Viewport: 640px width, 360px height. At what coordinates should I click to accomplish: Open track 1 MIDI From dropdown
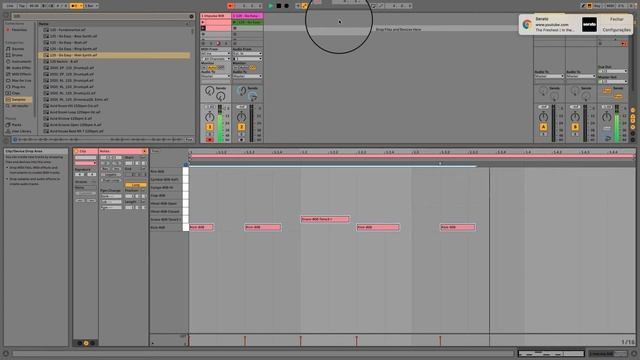216,53
